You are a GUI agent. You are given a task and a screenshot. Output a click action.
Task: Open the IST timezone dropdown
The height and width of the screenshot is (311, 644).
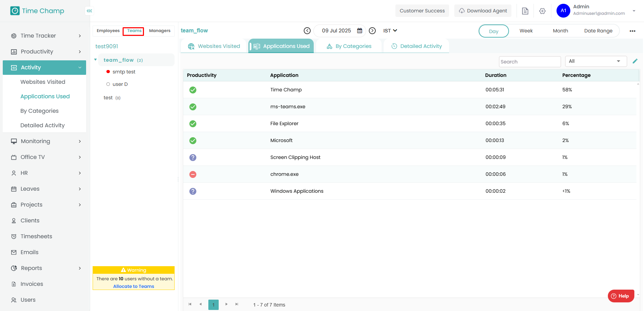(390, 31)
